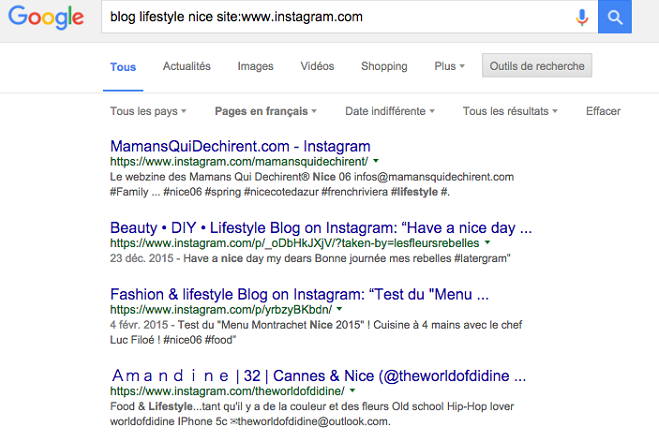659x436 pixels.
Task: Expand arrow next to theworldofdidine URL
Action: [x=353, y=390]
